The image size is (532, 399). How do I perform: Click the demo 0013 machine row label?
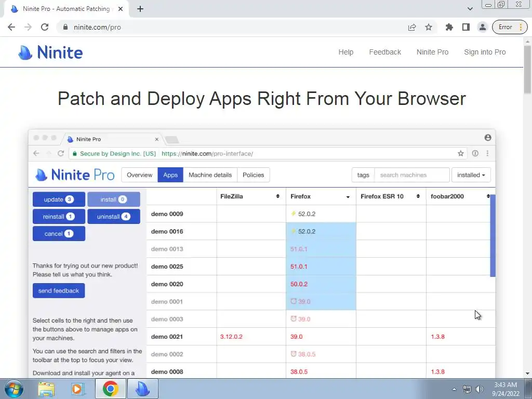point(167,249)
